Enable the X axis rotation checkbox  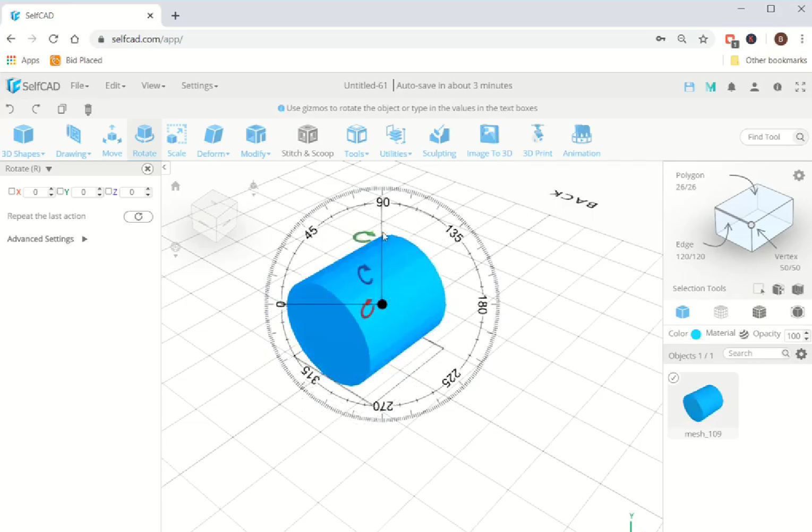click(x=12, y=191)
